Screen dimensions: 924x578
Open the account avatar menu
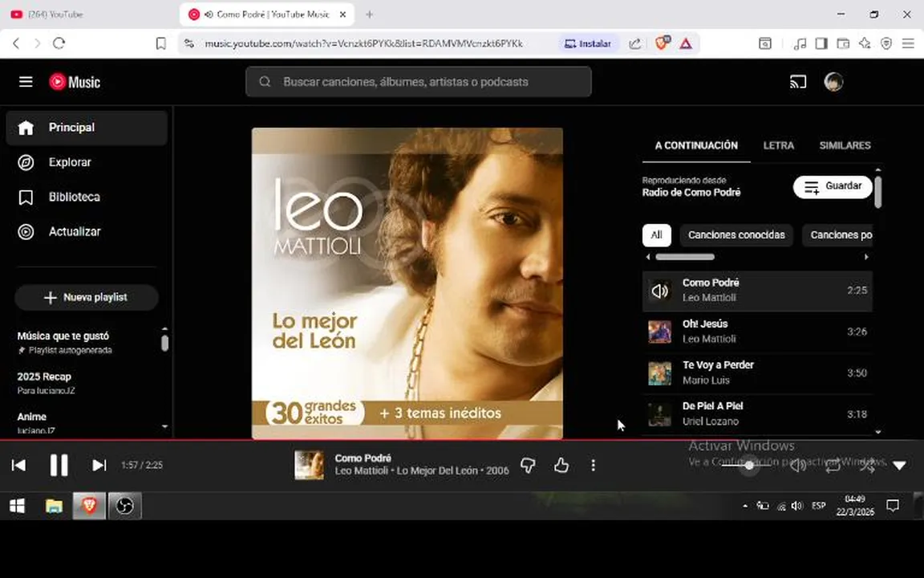click(833, 82)
